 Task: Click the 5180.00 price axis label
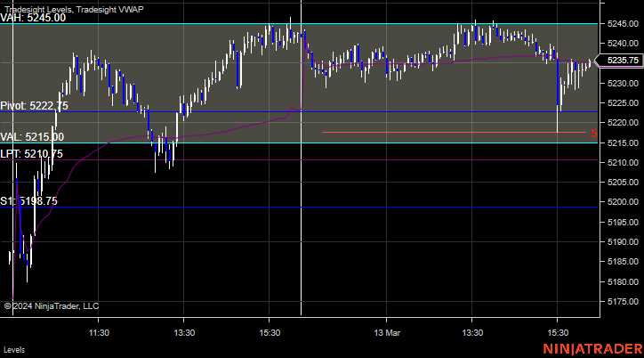623,282
